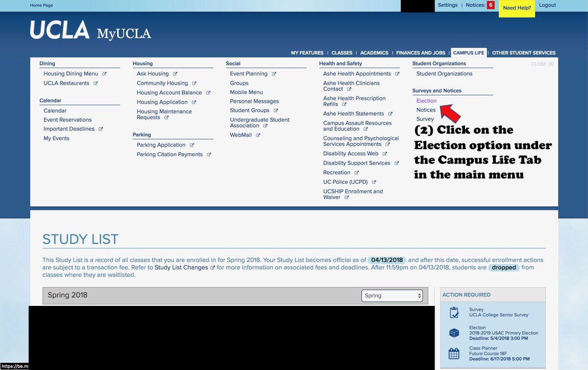Open Housing Application link
This screenshot has width=588, height=370.
coord(162,102)
